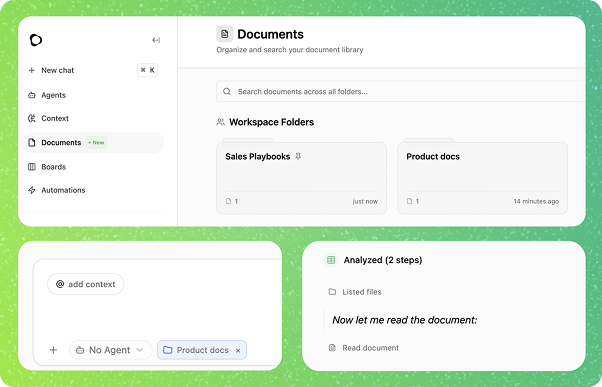
Task: Click the plus icon beside New chat
Action: [x=32, y=70]
